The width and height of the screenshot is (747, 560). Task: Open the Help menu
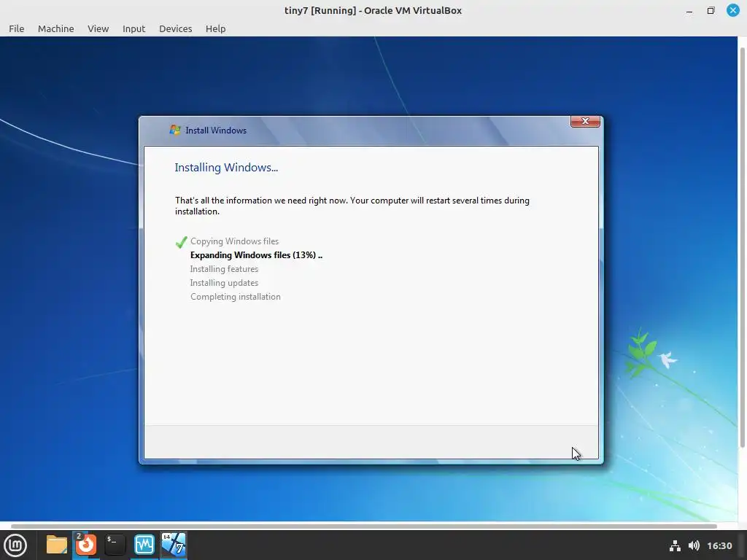coord(215,28)
